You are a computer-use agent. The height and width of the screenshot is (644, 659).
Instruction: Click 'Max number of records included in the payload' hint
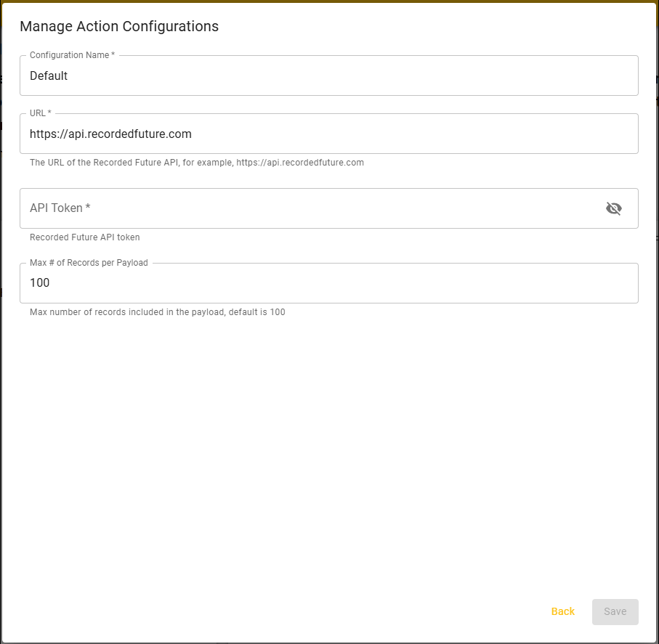coord(157,312)
